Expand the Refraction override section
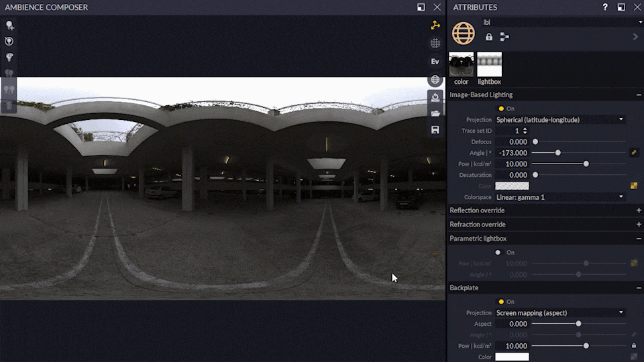The width and height of the screenshot is (644, 362). coord(639,225)
